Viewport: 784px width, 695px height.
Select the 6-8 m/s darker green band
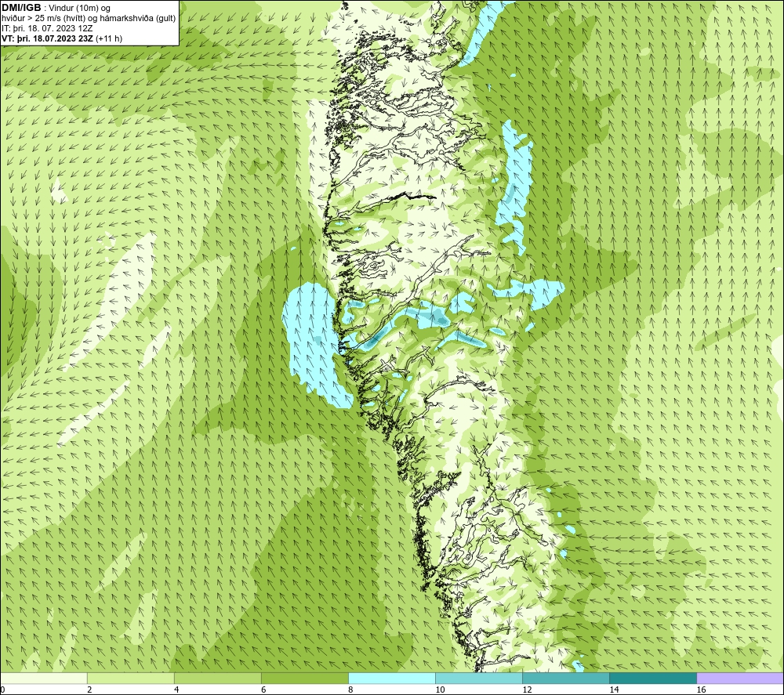point(304,678)
